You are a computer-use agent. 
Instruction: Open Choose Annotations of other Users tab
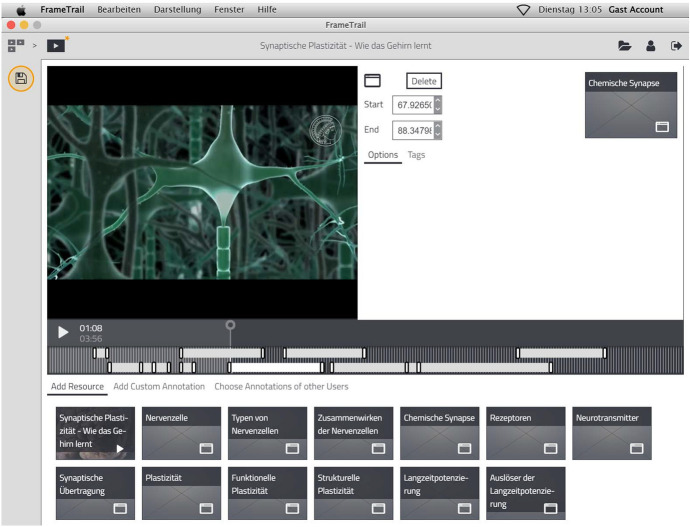(281, 386)
